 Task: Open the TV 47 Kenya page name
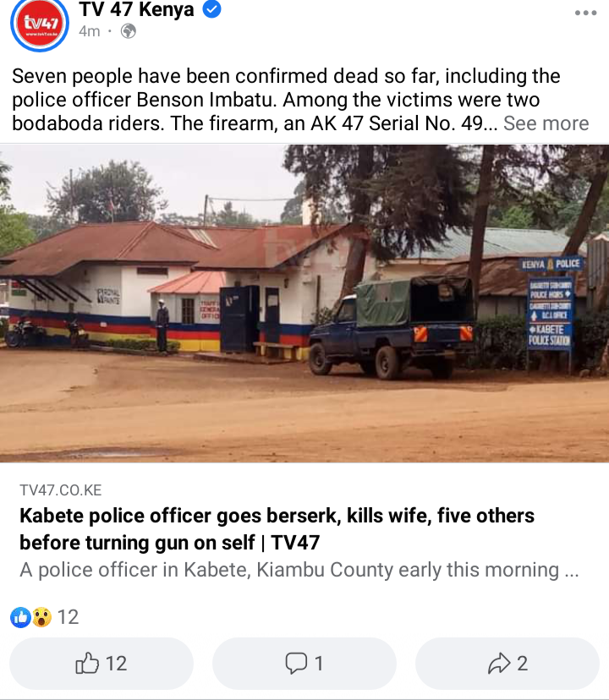(x=137, y=9)
